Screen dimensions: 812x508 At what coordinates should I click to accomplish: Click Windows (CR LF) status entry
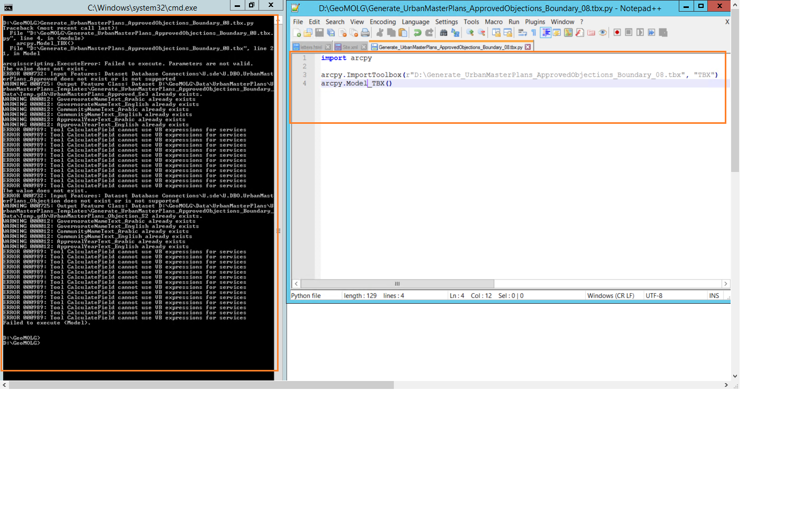tap(611, 296)
